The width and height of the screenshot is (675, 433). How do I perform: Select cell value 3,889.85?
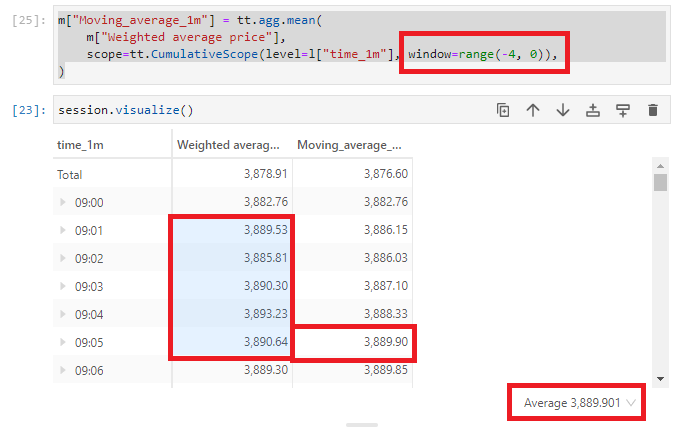click(x=386, y=370)
